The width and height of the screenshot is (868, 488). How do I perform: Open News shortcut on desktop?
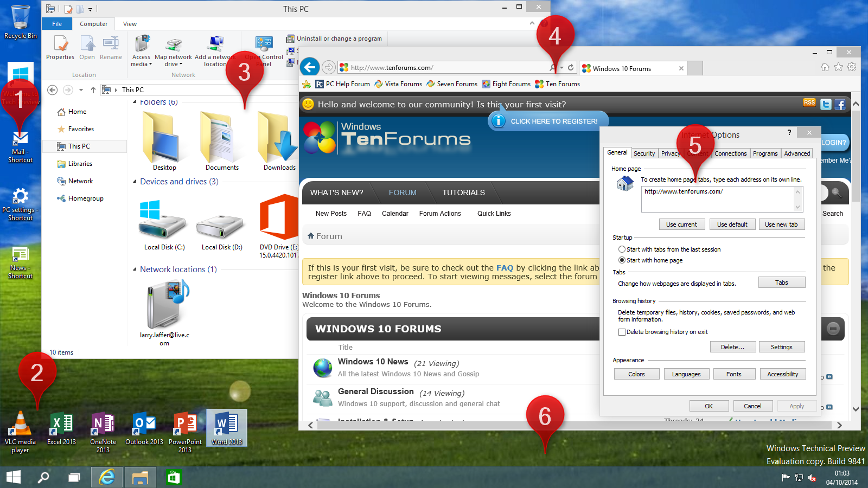coord(20,263)
